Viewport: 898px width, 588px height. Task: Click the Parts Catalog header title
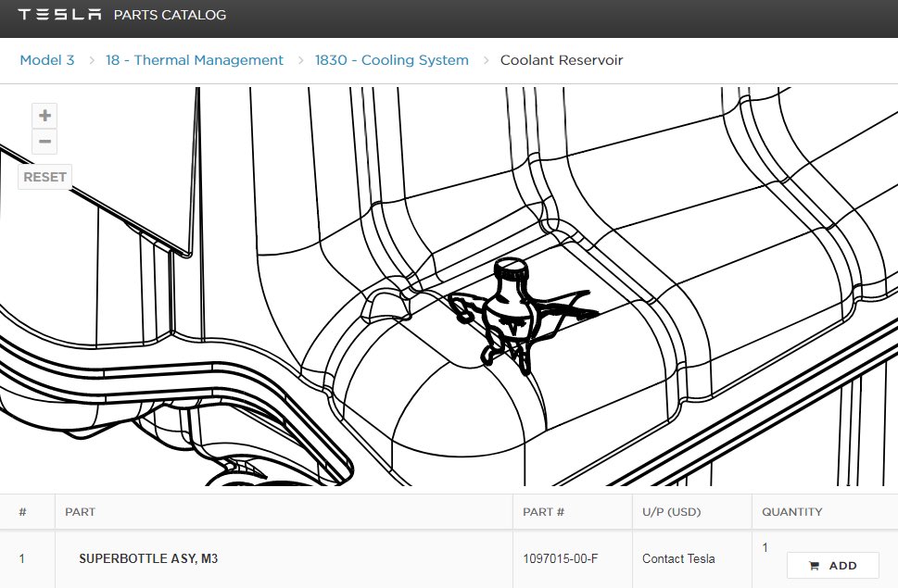(x=171, y=15)
